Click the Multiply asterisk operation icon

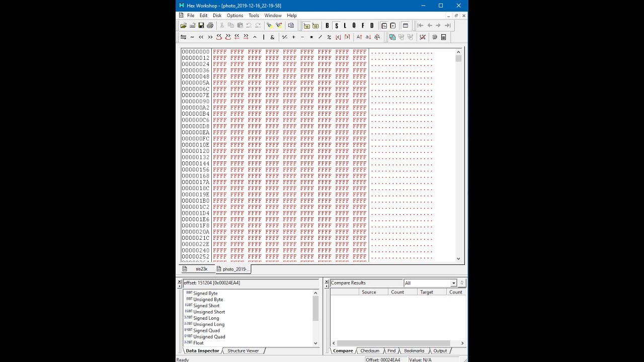pyautogui.click(x=311, y=37)
